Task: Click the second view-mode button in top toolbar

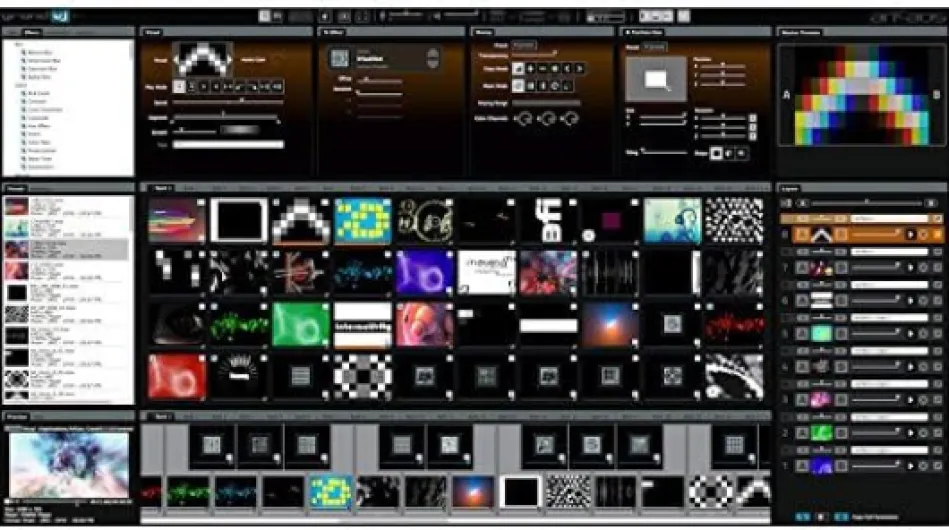Action: coord(277,16)
